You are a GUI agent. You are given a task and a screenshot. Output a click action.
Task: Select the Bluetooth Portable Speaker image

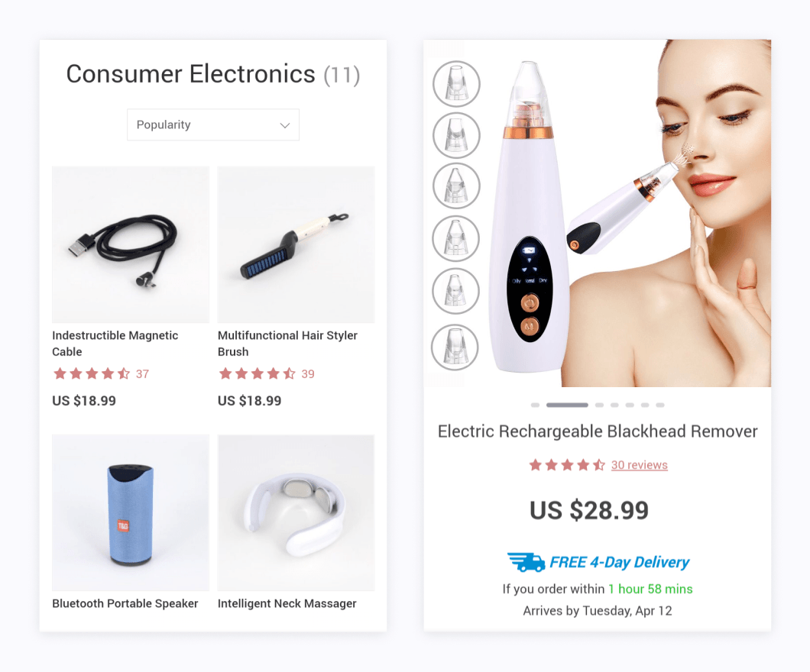pyautogui.click(x=131, y=512)
